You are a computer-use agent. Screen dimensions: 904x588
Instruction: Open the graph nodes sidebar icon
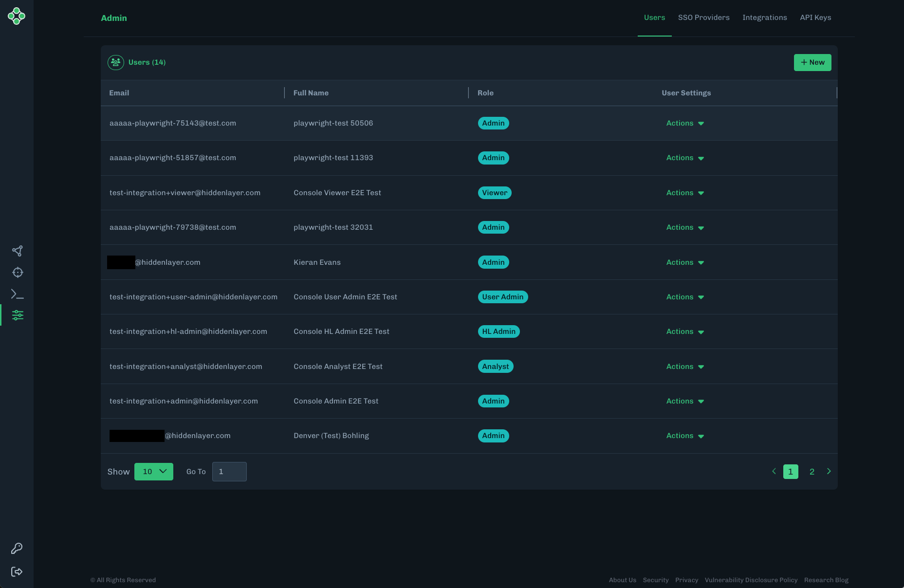tap(18, 251)
